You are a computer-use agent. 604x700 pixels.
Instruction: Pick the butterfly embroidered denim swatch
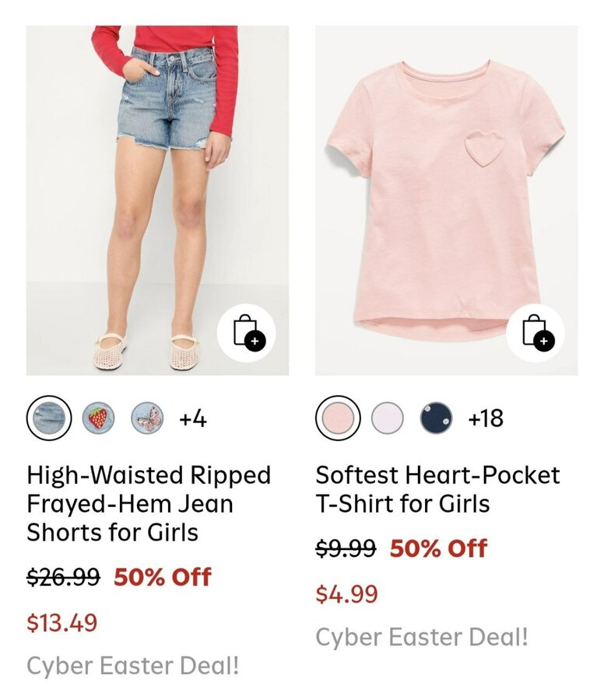147,418
